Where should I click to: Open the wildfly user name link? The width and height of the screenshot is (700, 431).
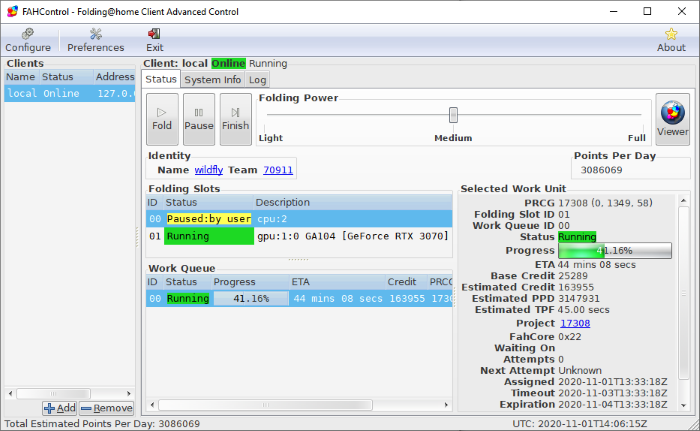point(208,170)
